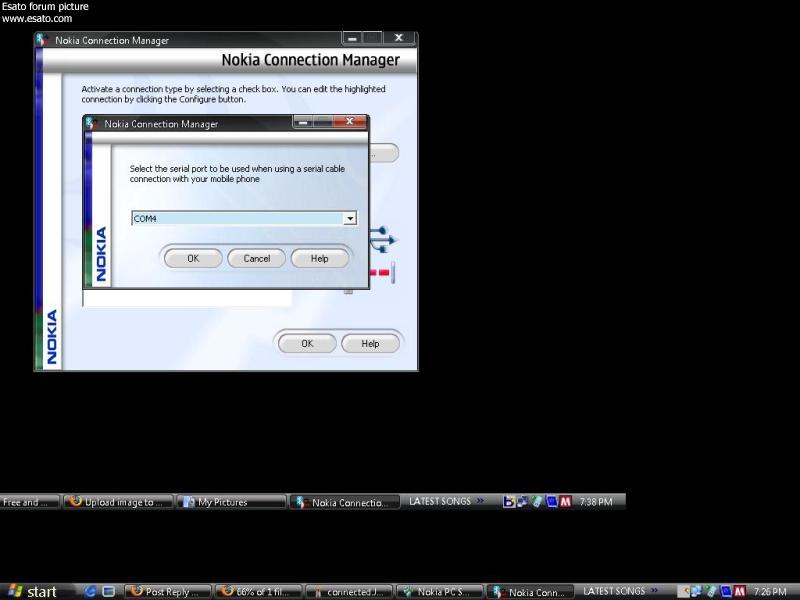The image size is (800, 600).
Task: Click the 'Activate a connection type' instruction text
Action: [234, 94]
